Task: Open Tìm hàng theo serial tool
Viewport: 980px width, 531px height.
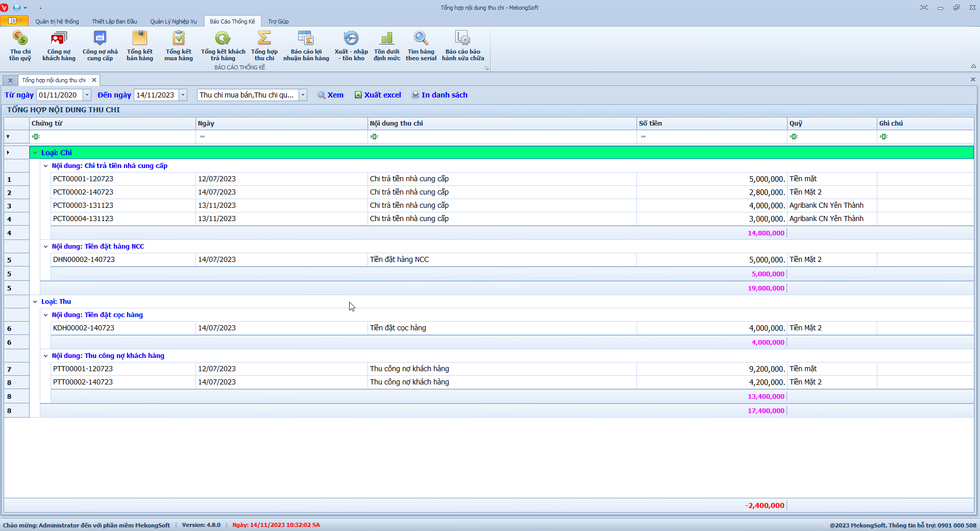Action: coord(421,45)
